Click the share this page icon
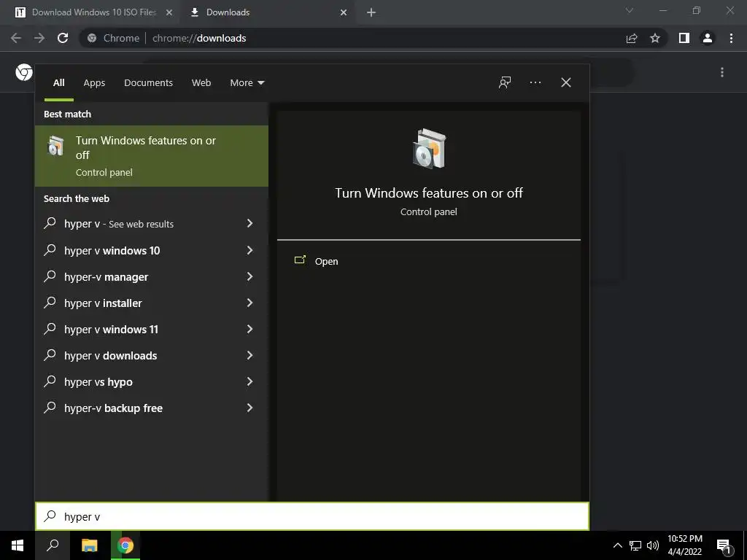The height and width of the screenshot is (560, 747). click(632, 38)
